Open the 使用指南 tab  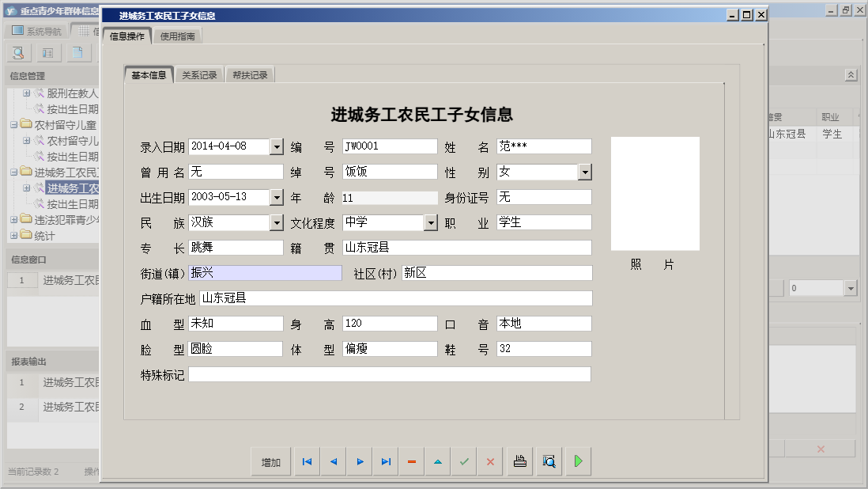[x=179, y=36]
